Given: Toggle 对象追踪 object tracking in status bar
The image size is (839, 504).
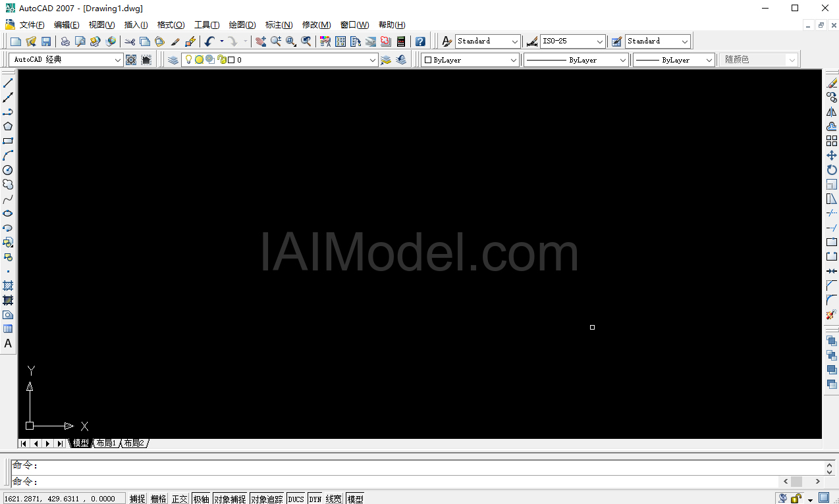Looking at the screenshot, I should tap(267, 499).
